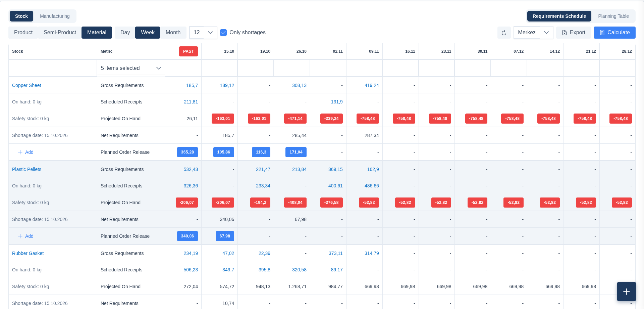
Task: Switch time bucket to Day
Action: (125, 33)
